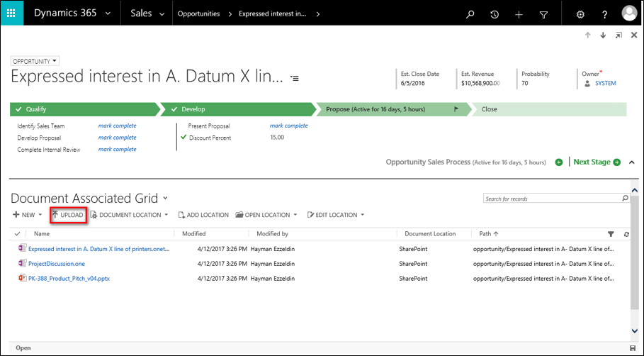Open recent items history icon
The width and height of the screenshot is (644, 356).
pyautogui.click(x=495, y=14)
